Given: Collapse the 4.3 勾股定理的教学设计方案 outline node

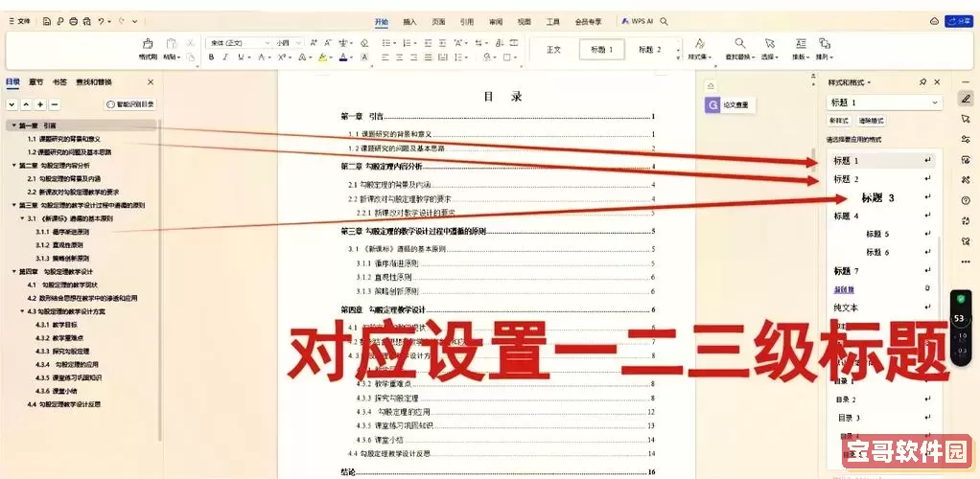Looking at the screenshot, I should tap(22, 311).
